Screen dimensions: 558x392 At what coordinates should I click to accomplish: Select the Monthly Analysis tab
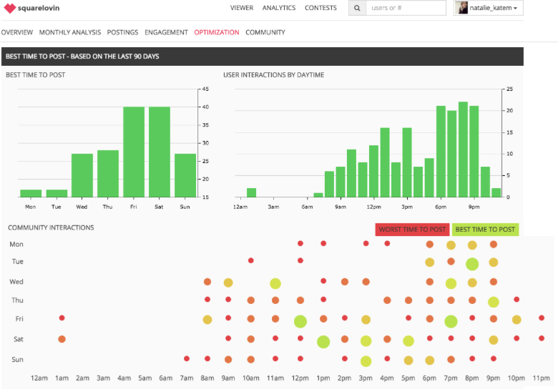tap(70, 32)
